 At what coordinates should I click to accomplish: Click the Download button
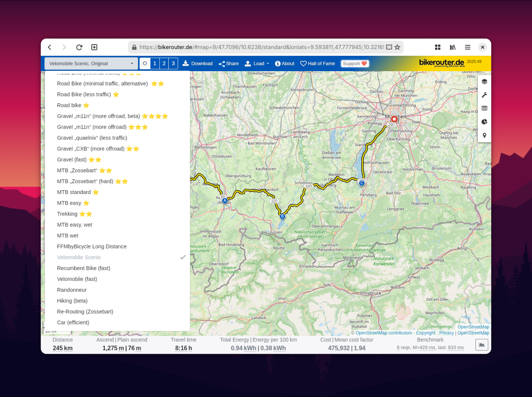(197, 64)
